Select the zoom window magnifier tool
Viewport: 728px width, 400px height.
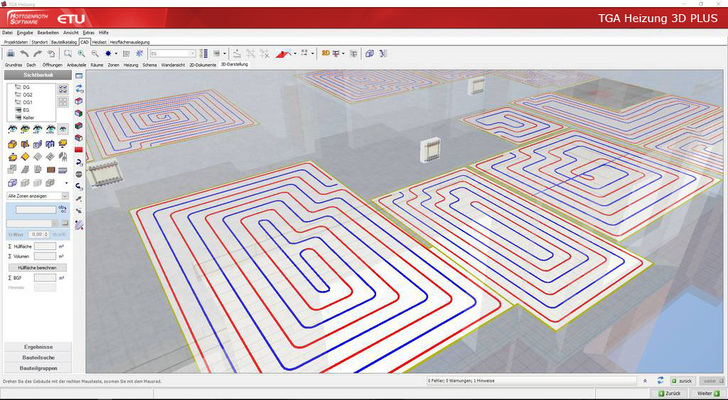[68, 53]
